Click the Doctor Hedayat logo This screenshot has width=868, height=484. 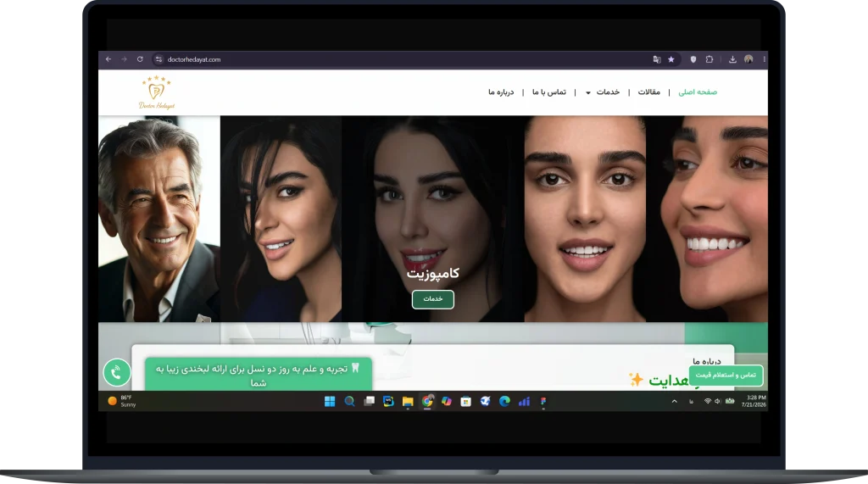(157, 92)
